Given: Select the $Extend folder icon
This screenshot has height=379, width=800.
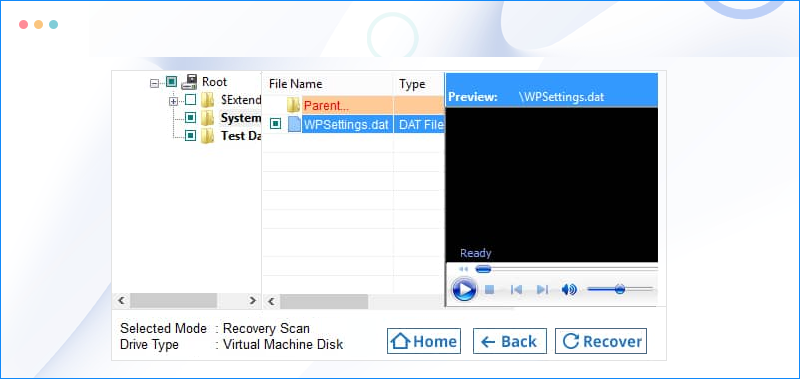Looking at the screenshot, I should (x=207, y=100).
